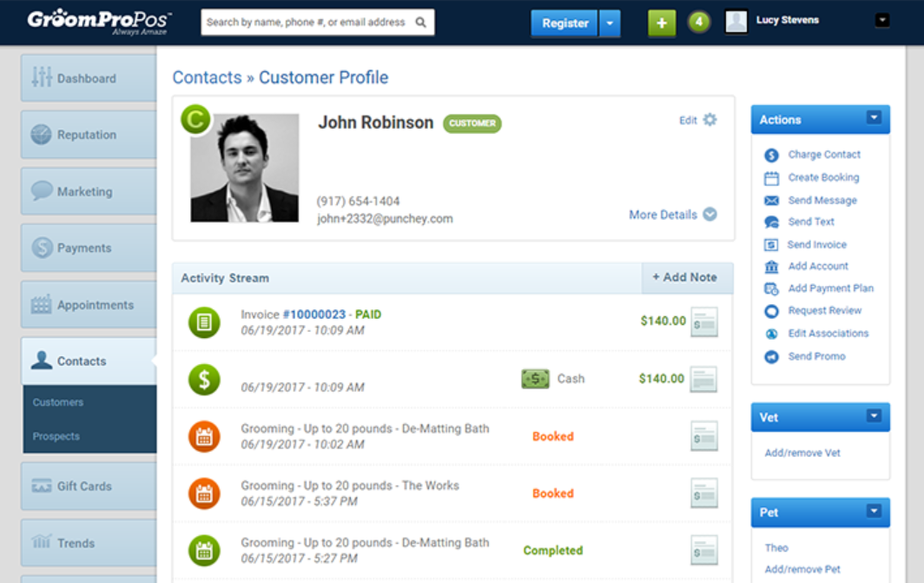The image size is (924, 583).
Task: Open the user account dropdown arrow
Action: click(882, 21)
